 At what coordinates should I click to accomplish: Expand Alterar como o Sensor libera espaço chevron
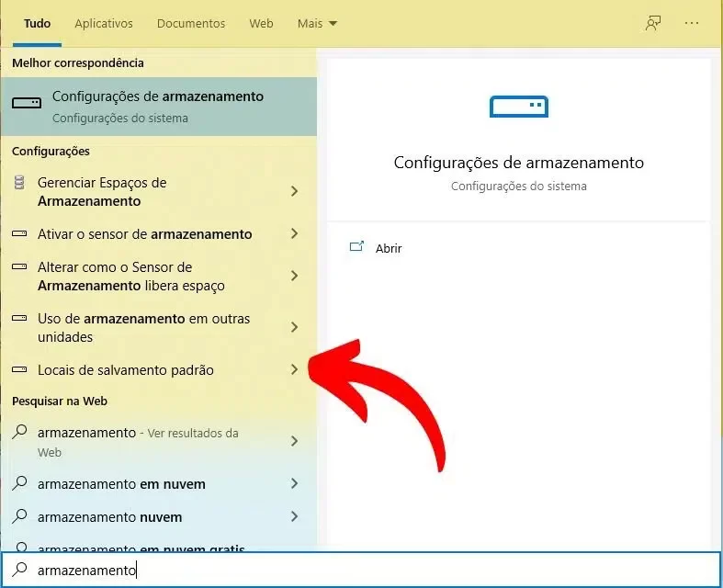294,276
